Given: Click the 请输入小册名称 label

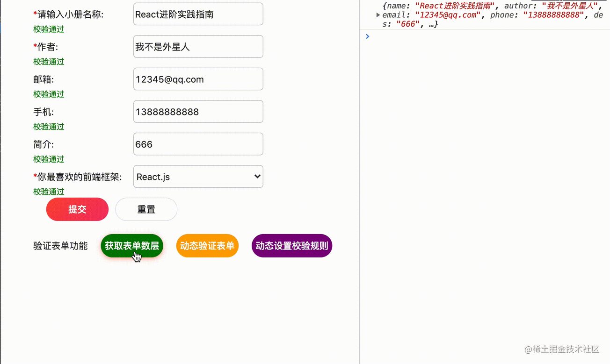Looking at the screenshot, I should (69, 14).
